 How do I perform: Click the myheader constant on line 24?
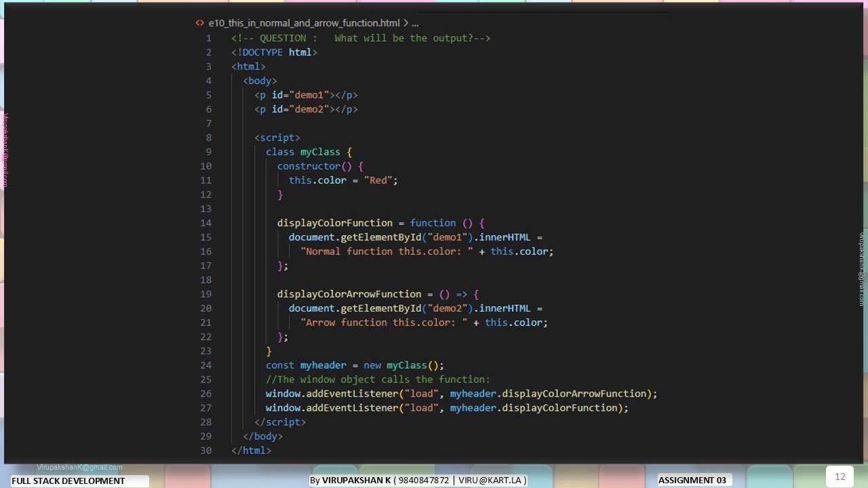click(323, 365)
